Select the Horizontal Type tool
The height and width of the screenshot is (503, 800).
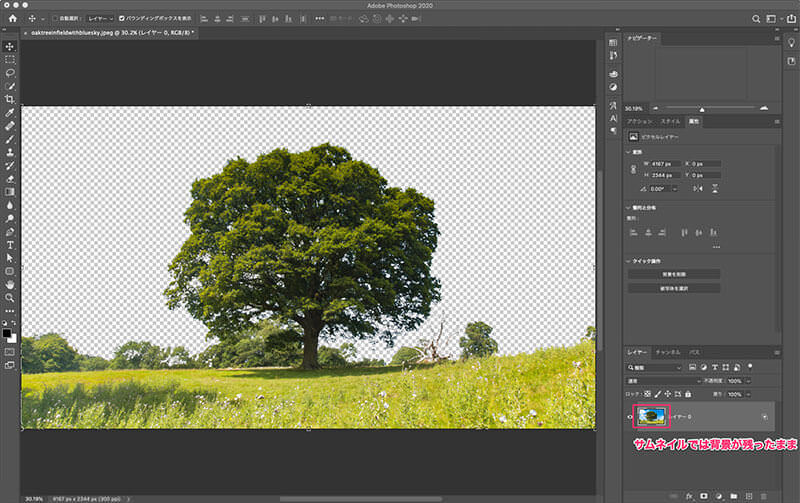click(x=10, y=245)
